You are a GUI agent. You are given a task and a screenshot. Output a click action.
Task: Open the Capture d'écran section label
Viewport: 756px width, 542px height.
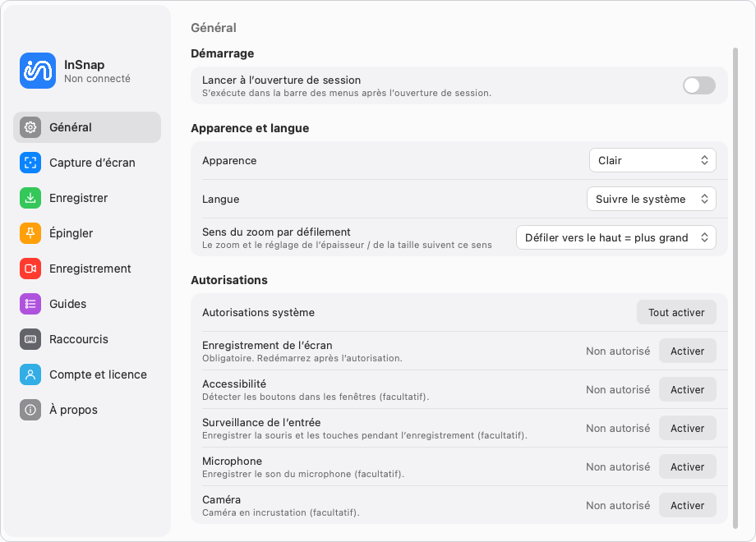pyautogui.click(x=92, y=163)
